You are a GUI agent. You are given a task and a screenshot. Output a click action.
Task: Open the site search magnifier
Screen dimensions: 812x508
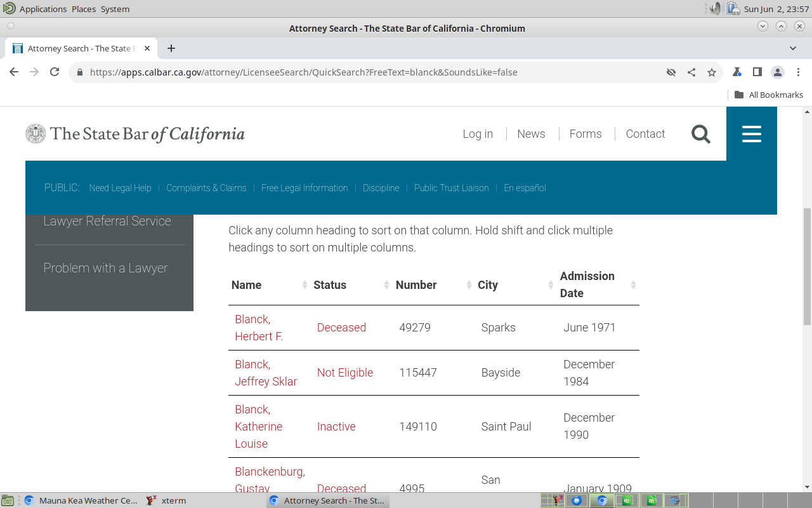(x=701, y=134)
